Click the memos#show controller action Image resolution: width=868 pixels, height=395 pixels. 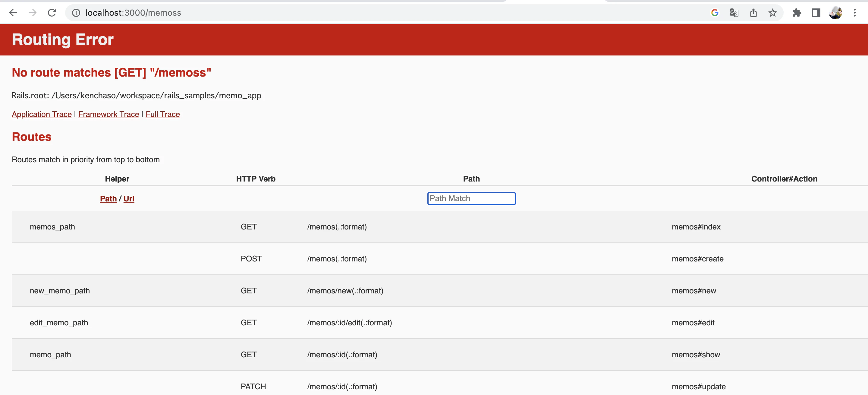tap(696, 355)
